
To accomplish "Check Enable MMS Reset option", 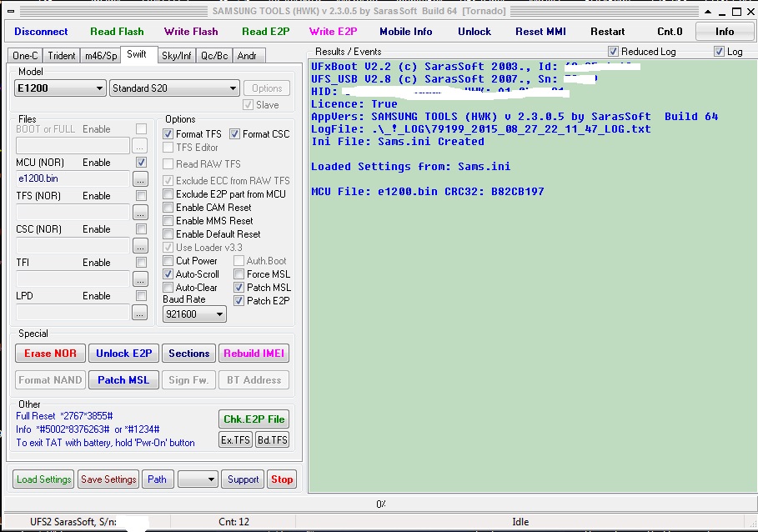I will pyautogui.click(x=168, y=221).
